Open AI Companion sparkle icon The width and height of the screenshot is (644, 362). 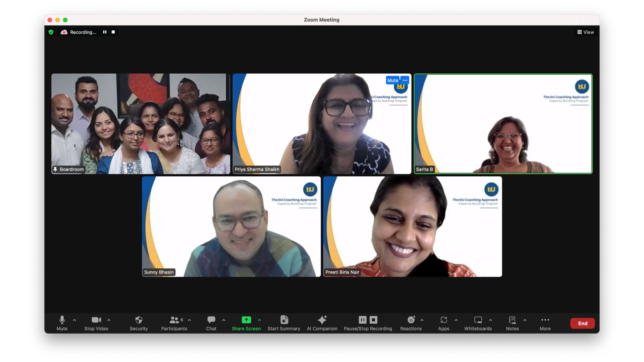click(322, 320)
